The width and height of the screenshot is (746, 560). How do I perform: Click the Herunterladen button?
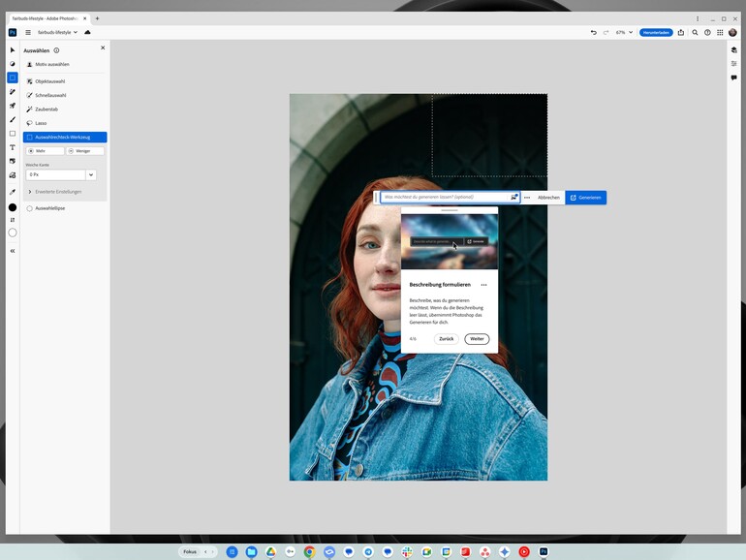pos(656,32)
